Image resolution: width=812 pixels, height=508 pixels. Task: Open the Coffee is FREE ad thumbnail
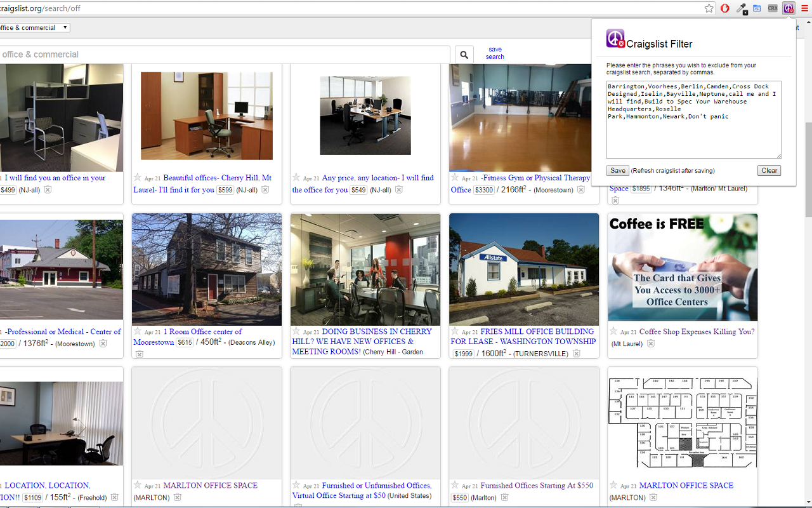coord(683,267)
